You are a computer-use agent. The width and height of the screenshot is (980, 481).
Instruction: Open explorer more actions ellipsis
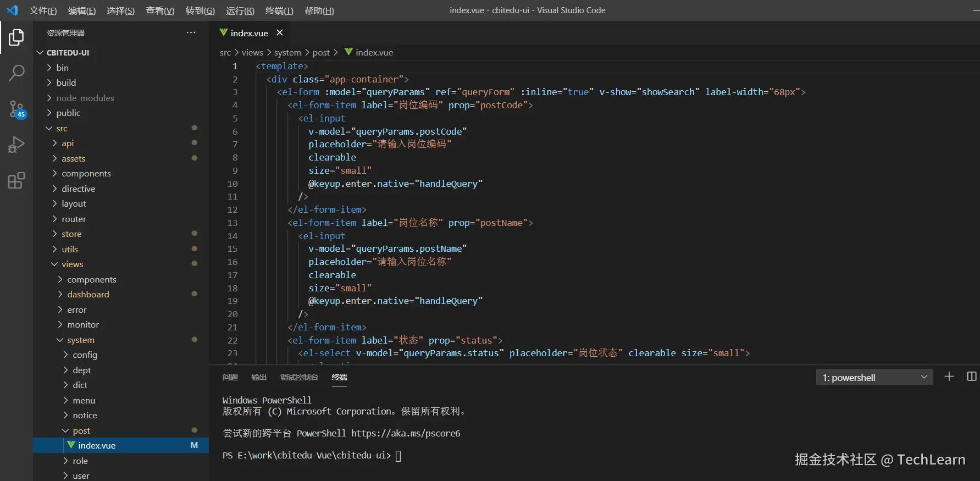(191, 33)
